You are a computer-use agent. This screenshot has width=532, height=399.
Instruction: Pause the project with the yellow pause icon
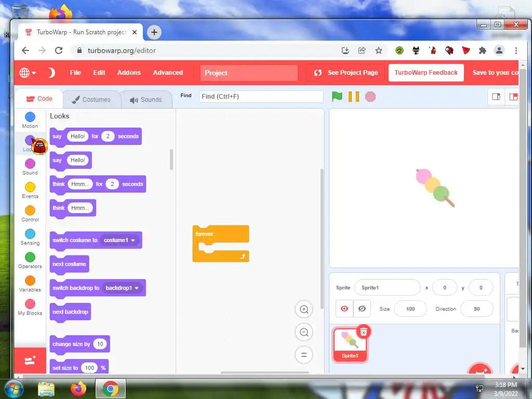point(353,97)
